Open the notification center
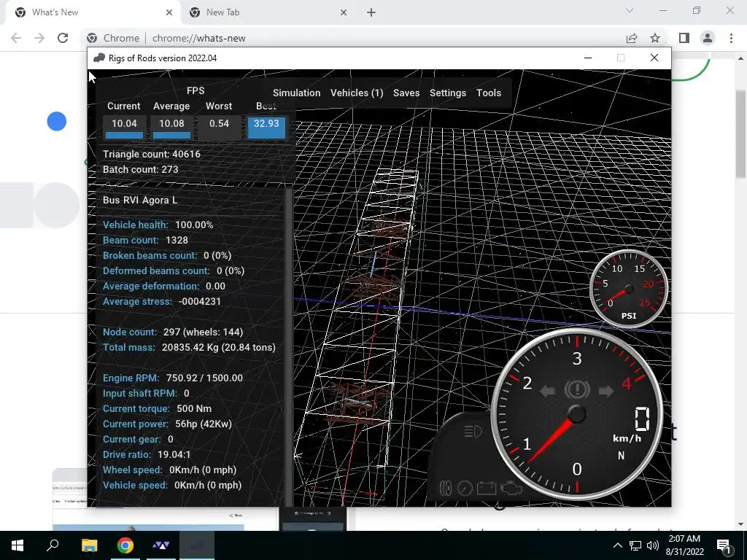The width and height of the screenshot is (747, 560). tap(724, 545)
